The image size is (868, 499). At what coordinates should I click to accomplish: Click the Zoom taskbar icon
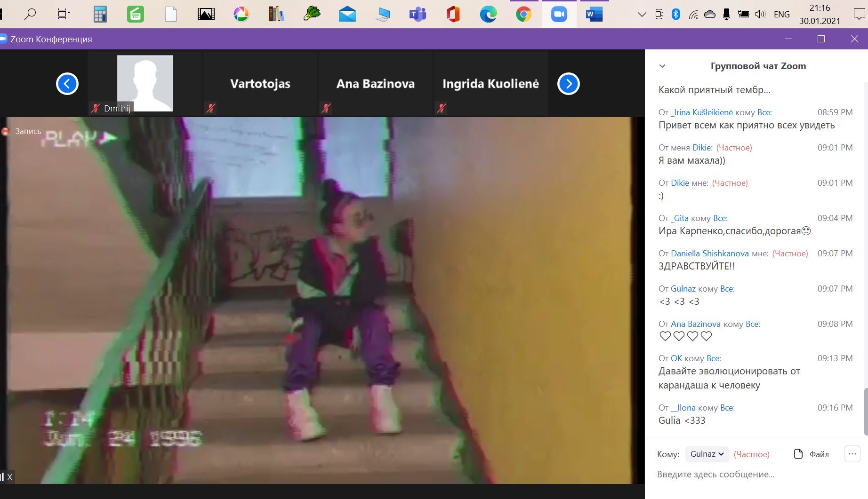click(559, 14)
